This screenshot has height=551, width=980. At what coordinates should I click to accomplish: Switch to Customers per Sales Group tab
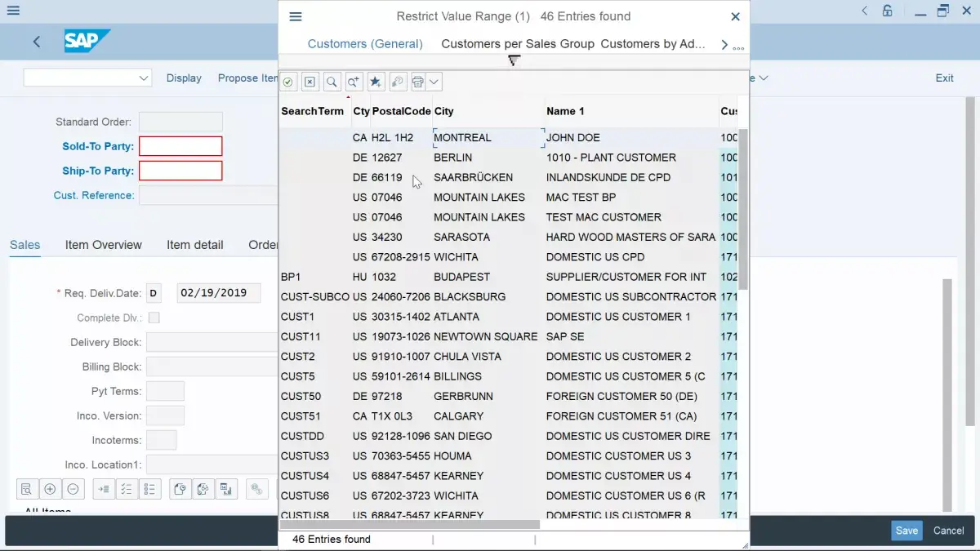coord(518,44)
